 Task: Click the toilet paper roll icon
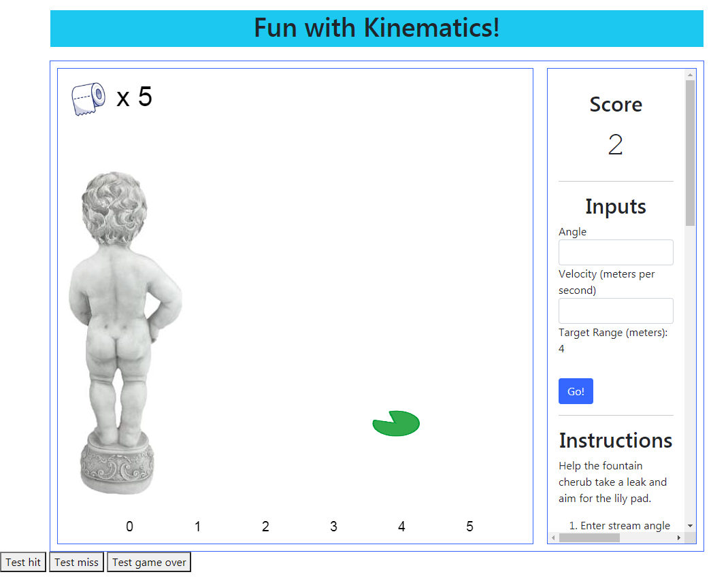[x=88, y=99]
